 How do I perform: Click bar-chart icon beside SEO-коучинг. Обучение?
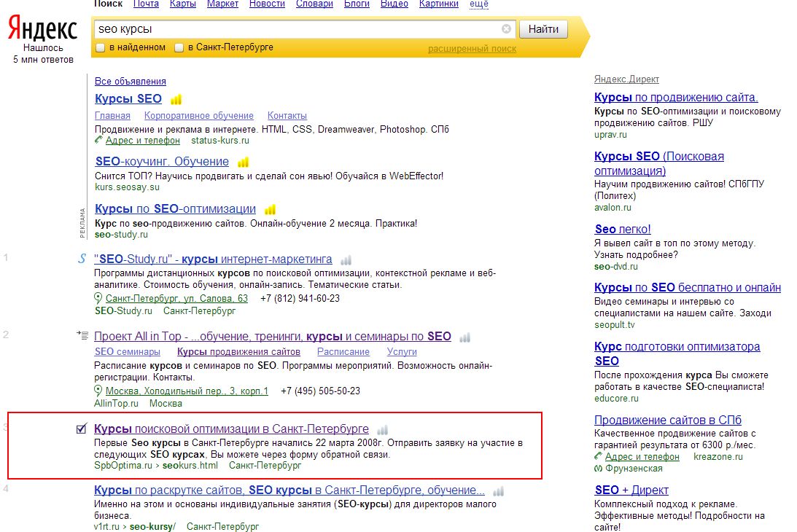[244, 162]
